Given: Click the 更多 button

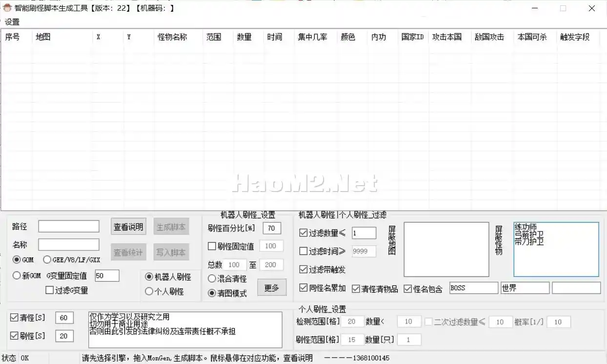Looking at the screenshot, I should (272, 287).
